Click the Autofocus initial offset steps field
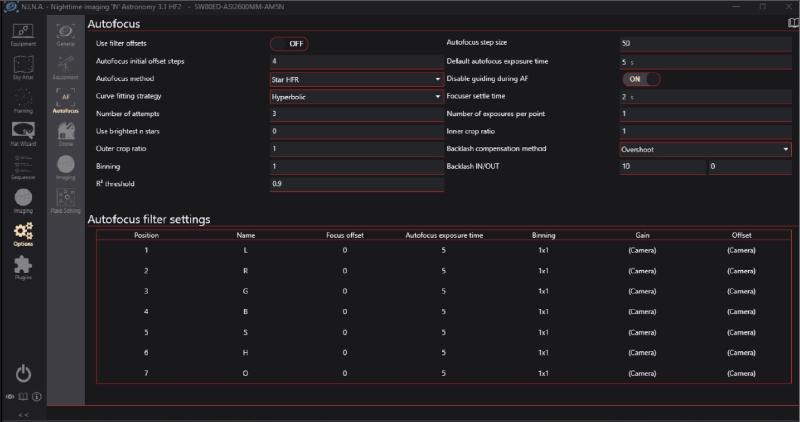The height and width of the screenshot is (422, 800). click(356, 61)
